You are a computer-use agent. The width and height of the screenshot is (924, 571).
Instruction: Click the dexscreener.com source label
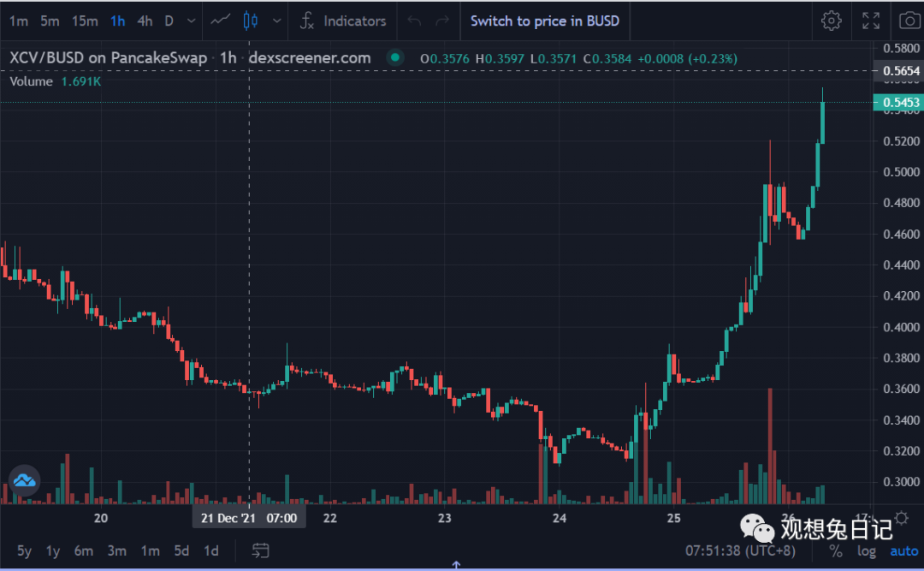(x=310, y=58)
